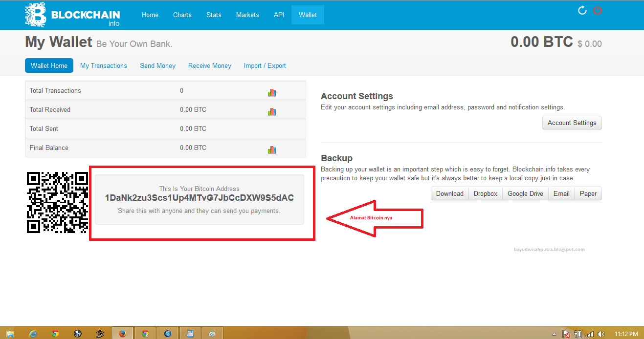Click the Download backup button
This screenshot has height=339, width=644.
point(450,193)
